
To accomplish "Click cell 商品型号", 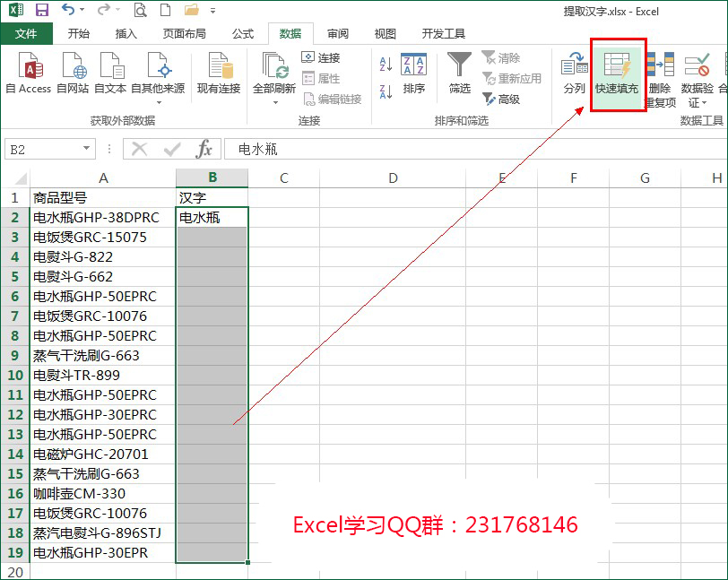I will click(103, 198).
